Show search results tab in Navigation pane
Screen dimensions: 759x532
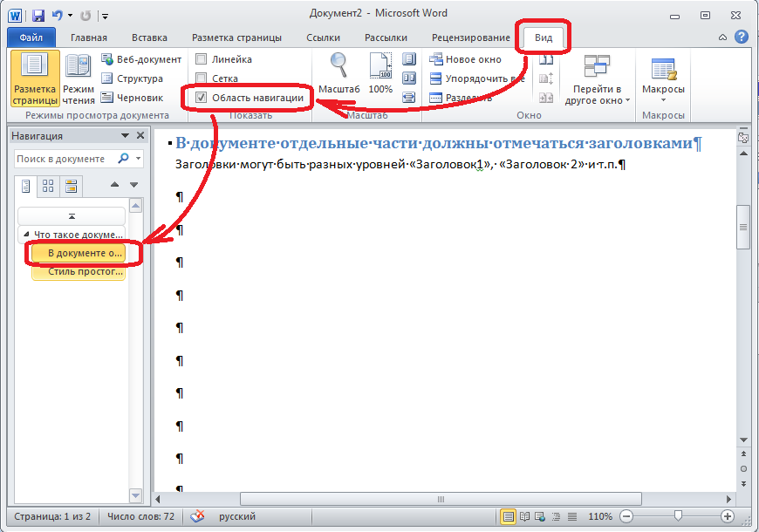pyautogui.click(x=71, y=185)
